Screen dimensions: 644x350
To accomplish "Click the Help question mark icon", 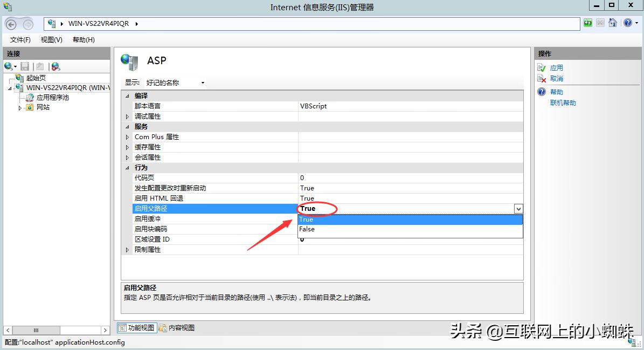I will [628, 23].
